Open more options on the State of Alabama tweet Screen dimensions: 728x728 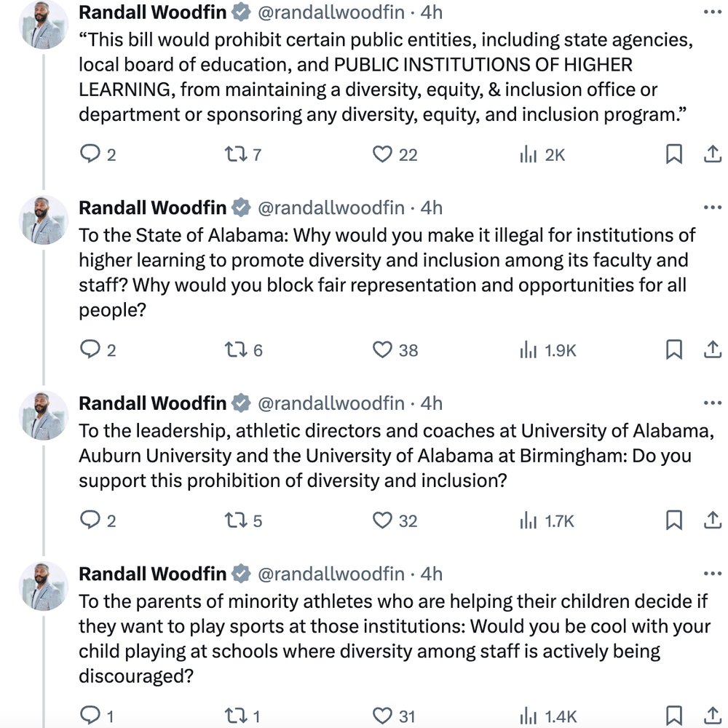pos(713,207)
